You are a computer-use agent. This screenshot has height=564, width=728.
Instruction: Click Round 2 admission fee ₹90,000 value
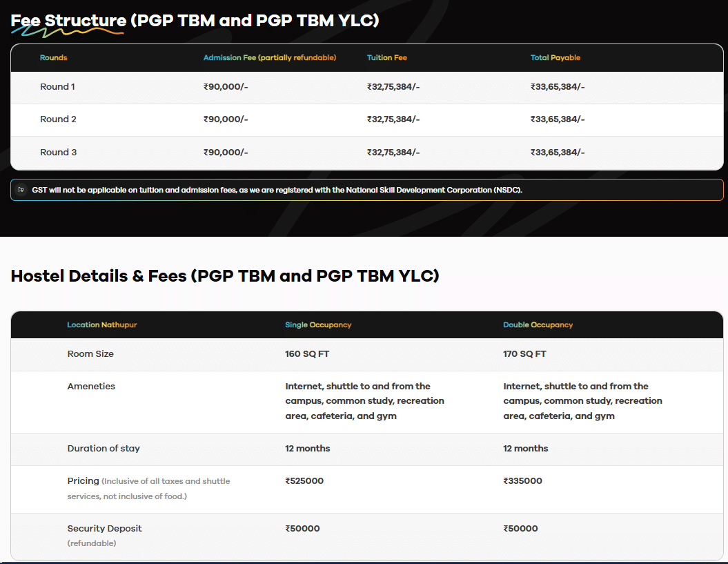pos(226,119)
